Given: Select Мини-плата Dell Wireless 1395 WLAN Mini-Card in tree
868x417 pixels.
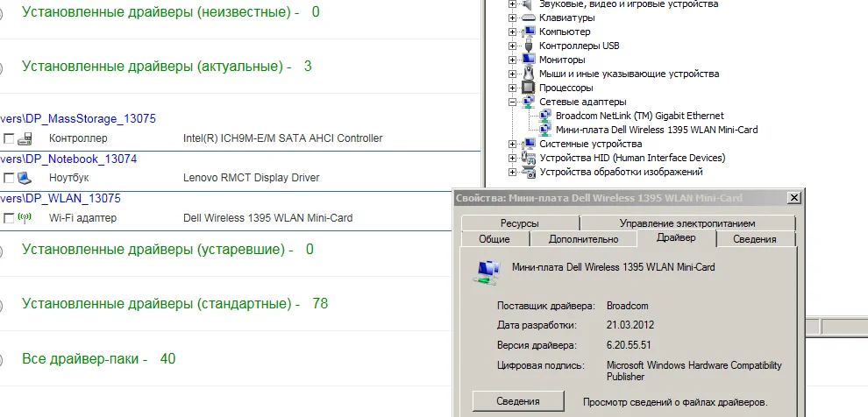Looking at the screenshot, I should coord(657,130).
